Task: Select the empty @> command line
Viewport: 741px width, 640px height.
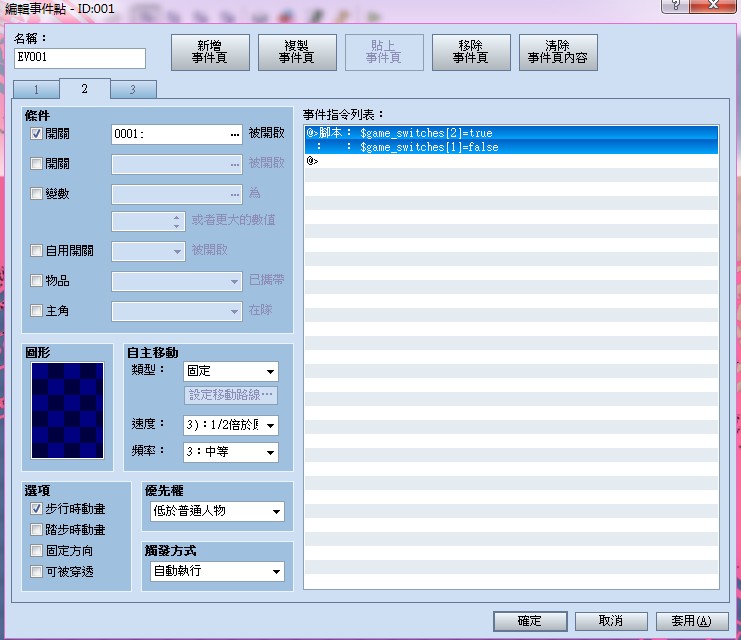Action: 511,161
